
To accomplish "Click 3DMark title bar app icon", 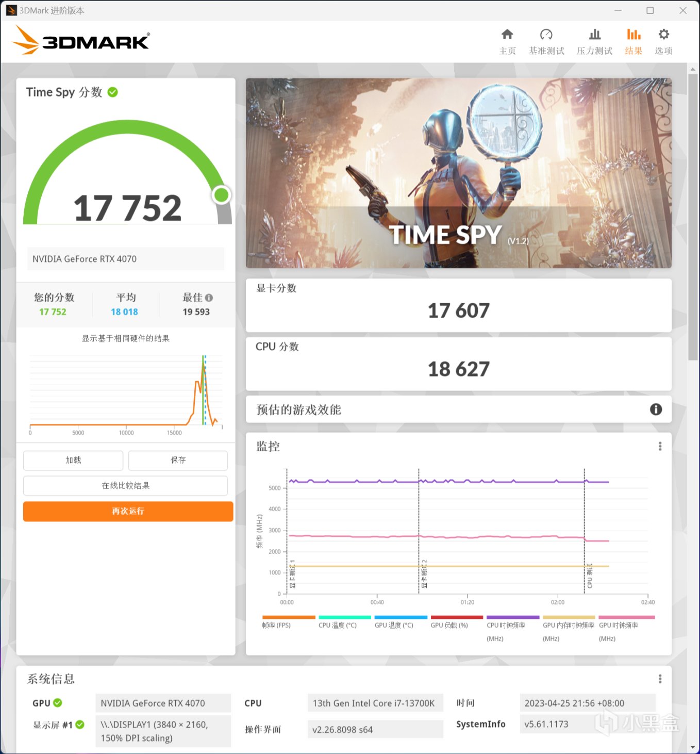I will (x=11, y=10).
